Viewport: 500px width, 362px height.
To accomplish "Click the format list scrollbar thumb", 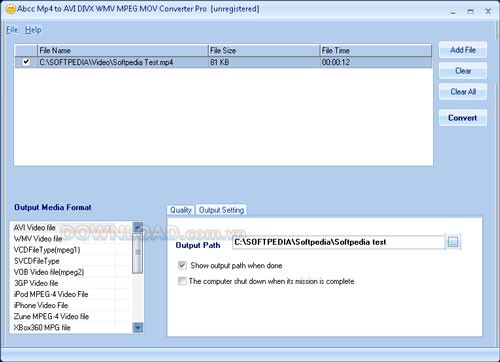I will click(138, 253).
